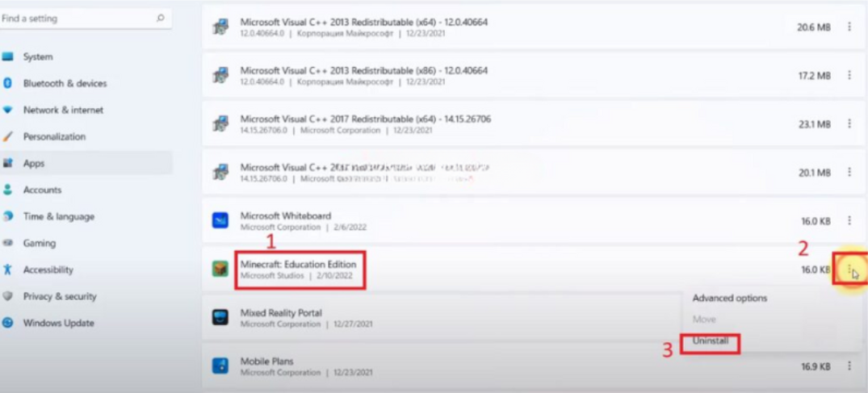Open Time & language settings
The image size is (868, 393).
click(59, 216)
